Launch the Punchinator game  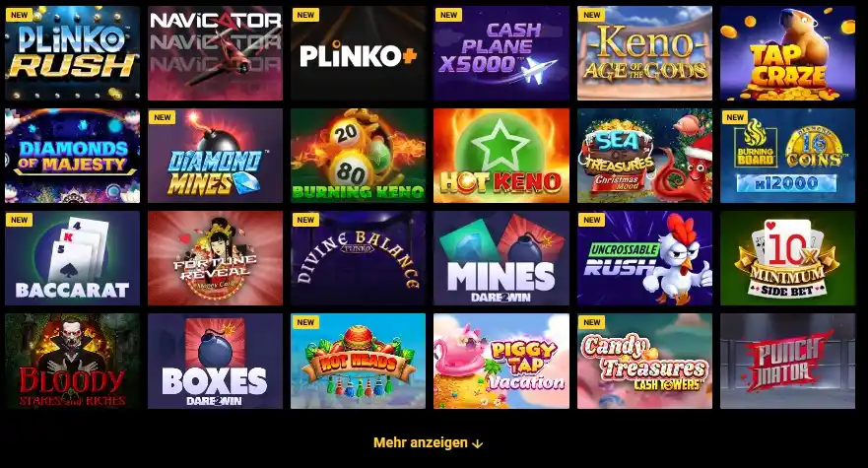(787, 362)
